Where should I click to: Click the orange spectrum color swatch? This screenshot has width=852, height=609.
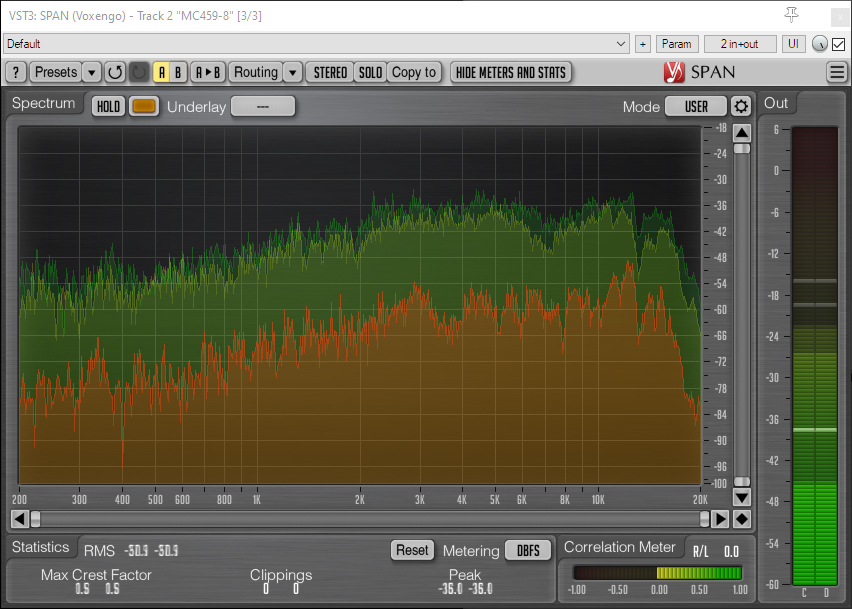coord(144,107)
